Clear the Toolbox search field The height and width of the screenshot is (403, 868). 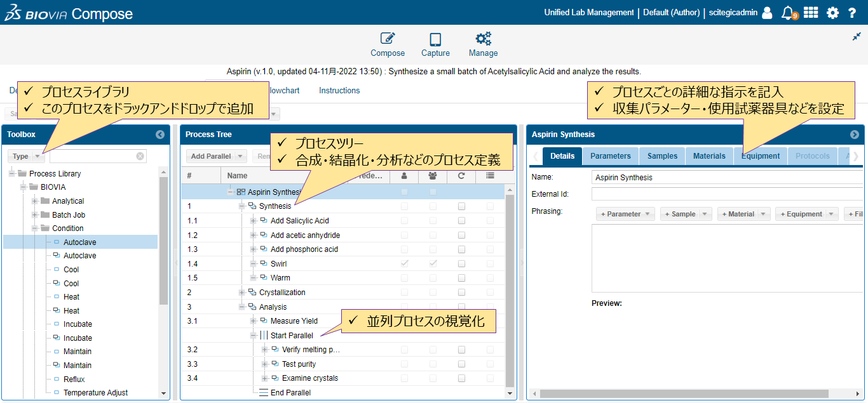click(140, 156)
